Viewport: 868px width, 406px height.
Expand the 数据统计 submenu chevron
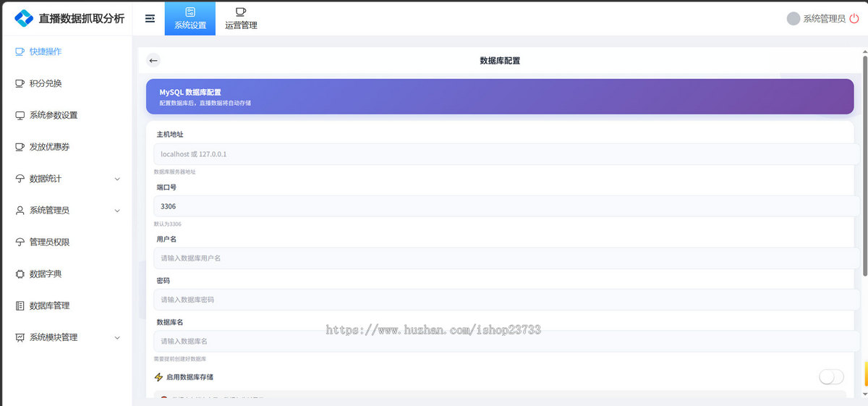[x=117, y=179]
